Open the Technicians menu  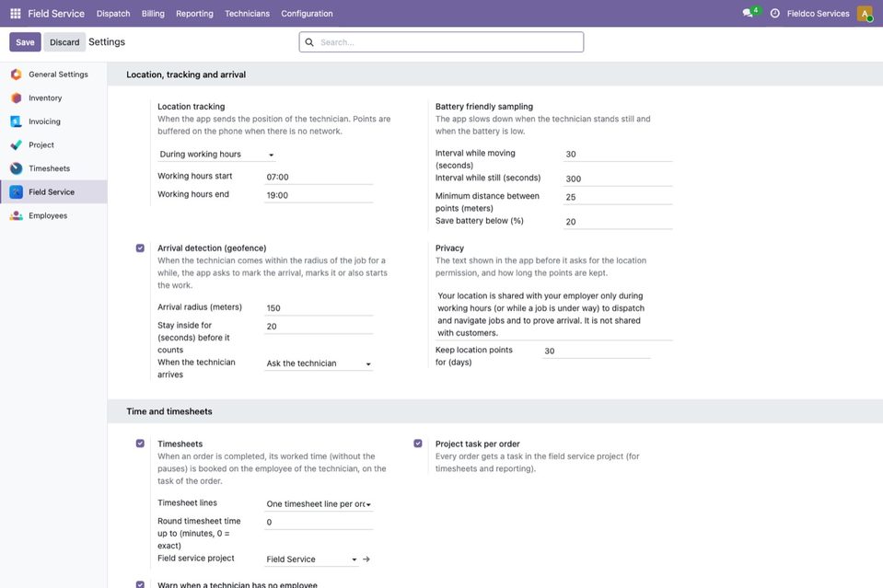coord(247,14)
